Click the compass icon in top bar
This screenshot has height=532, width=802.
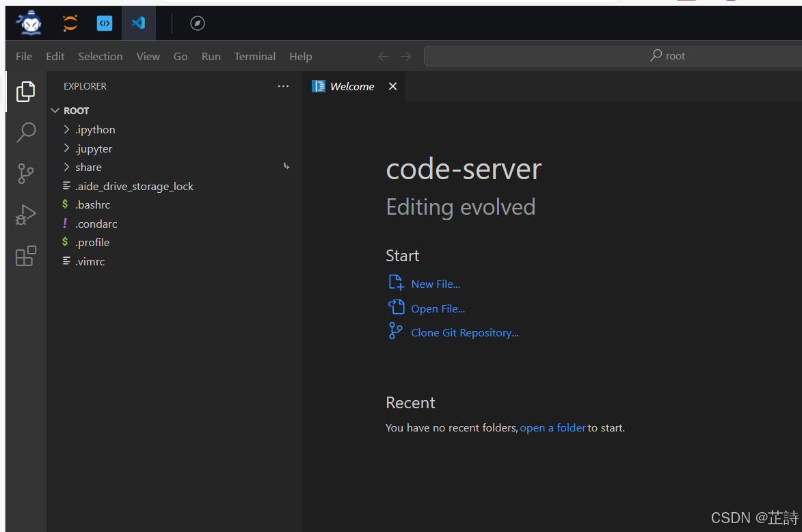click(198, 23)
